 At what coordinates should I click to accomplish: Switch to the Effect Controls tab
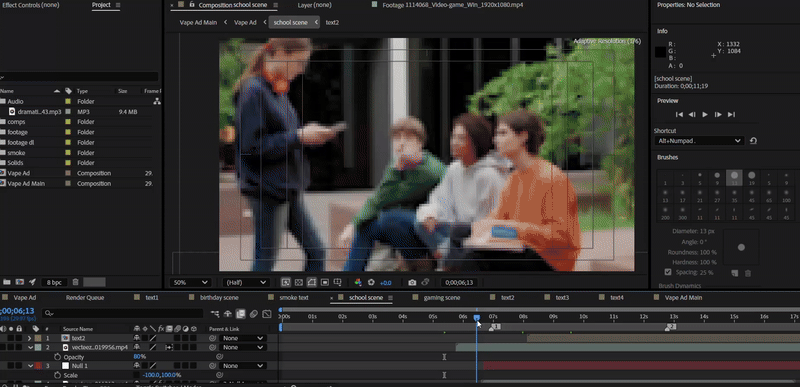[x=31, y=5]
